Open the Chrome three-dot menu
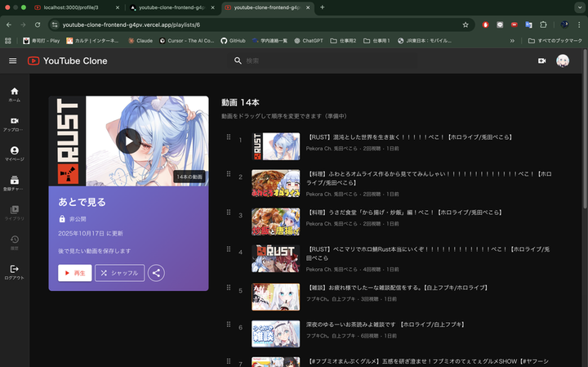The image size is (588, 367). click(x=579, y=25)
